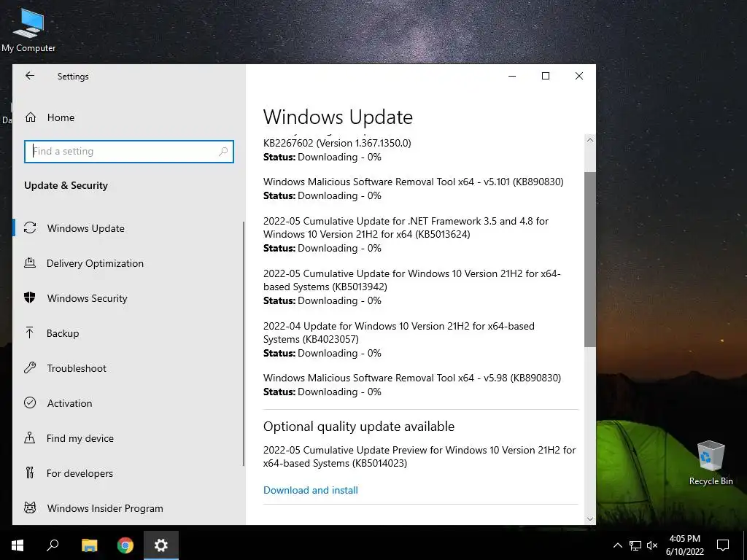747x560 pixels.
Task: Select the My Computer desktop icon
Action: pos(28,29)
